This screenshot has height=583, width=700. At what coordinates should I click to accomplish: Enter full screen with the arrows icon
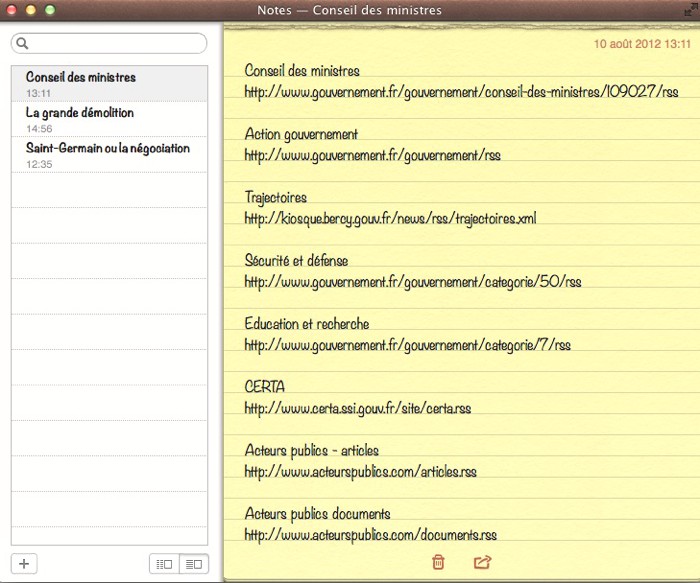coord(688,10)
